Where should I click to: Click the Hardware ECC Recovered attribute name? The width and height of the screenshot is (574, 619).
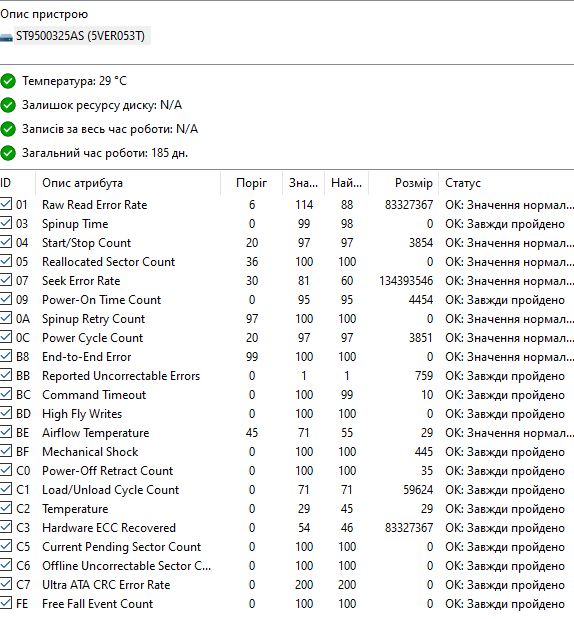click(x=109, y=528)
